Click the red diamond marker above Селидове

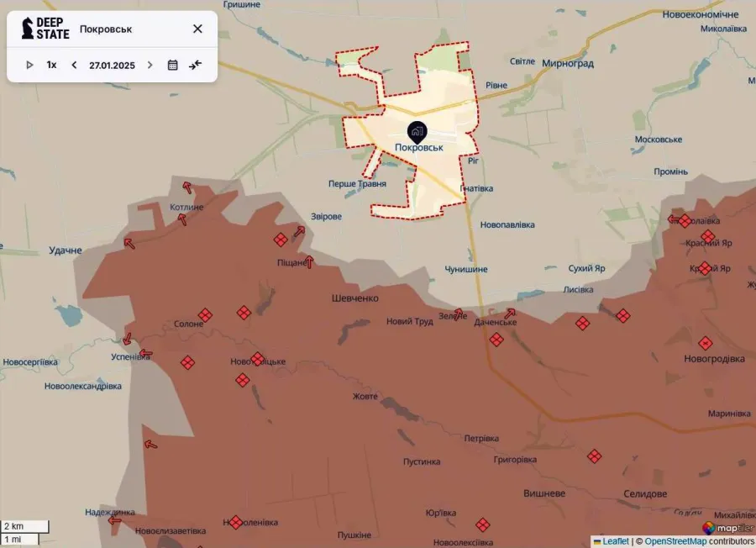tap(595, 456)
